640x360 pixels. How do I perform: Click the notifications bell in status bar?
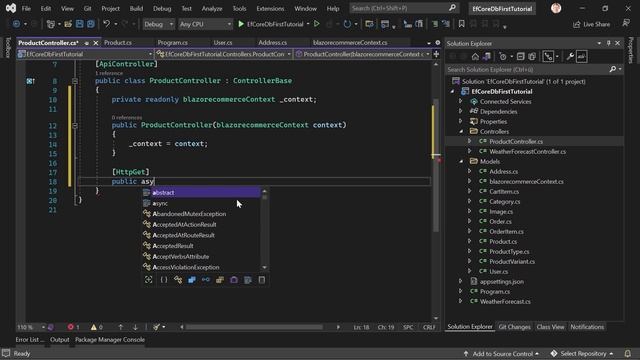pyautogui.click(x=628, y=353)
